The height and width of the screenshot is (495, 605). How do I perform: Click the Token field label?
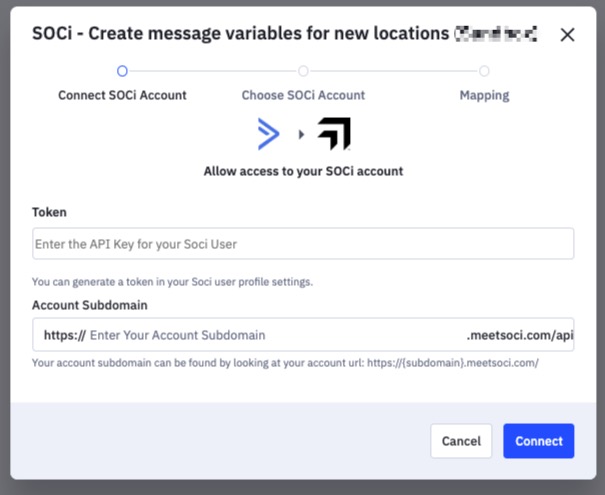[x=49, y=213]
